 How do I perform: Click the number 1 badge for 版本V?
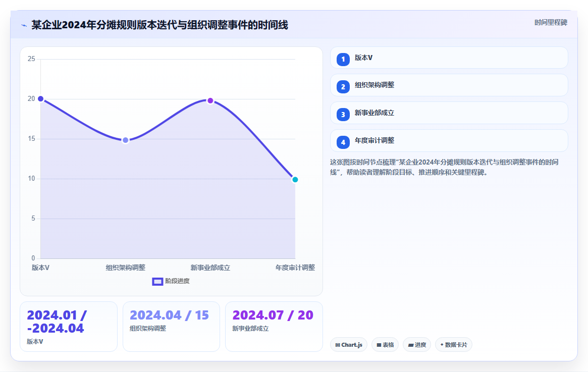343,59
